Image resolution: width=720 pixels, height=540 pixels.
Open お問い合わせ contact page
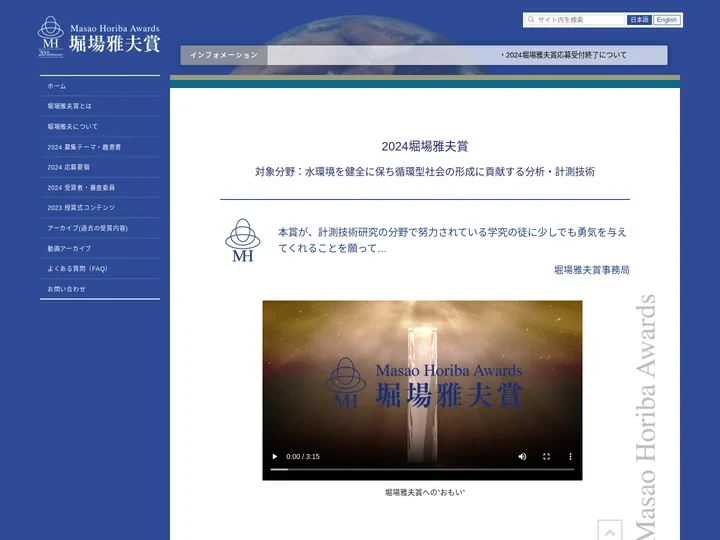pos(100,289)
